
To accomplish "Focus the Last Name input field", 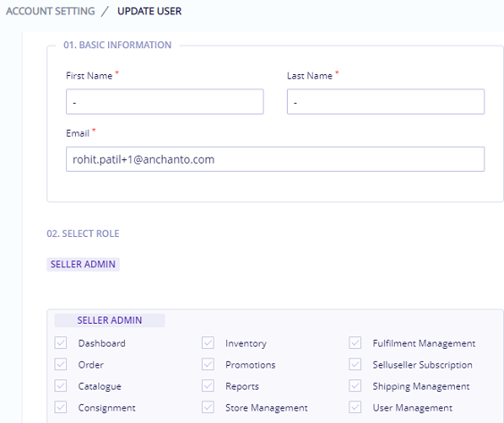I will 386,102.
